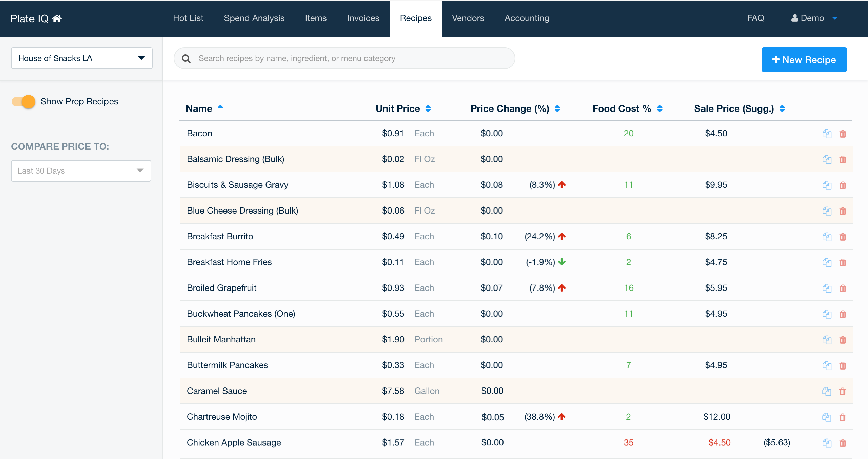Delete the Chicken Apple Sausage recipe via the trash icon

click(x=843, y=443)
